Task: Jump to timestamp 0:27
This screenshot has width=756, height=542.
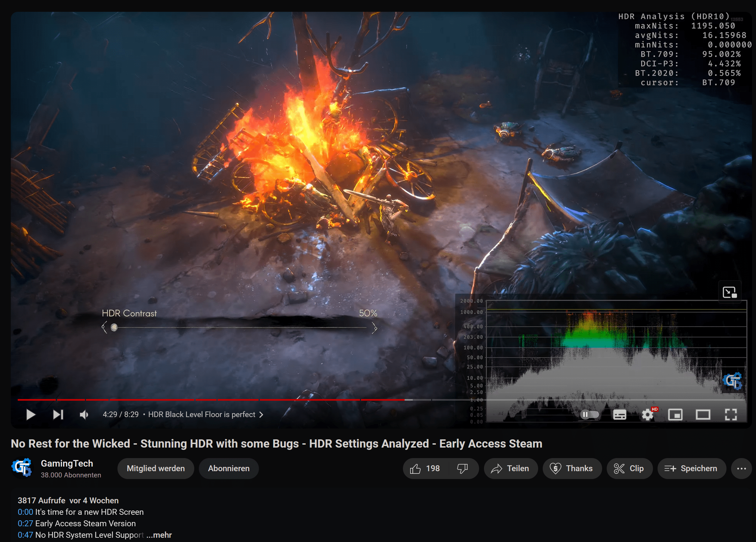Action: pos(25,523)
